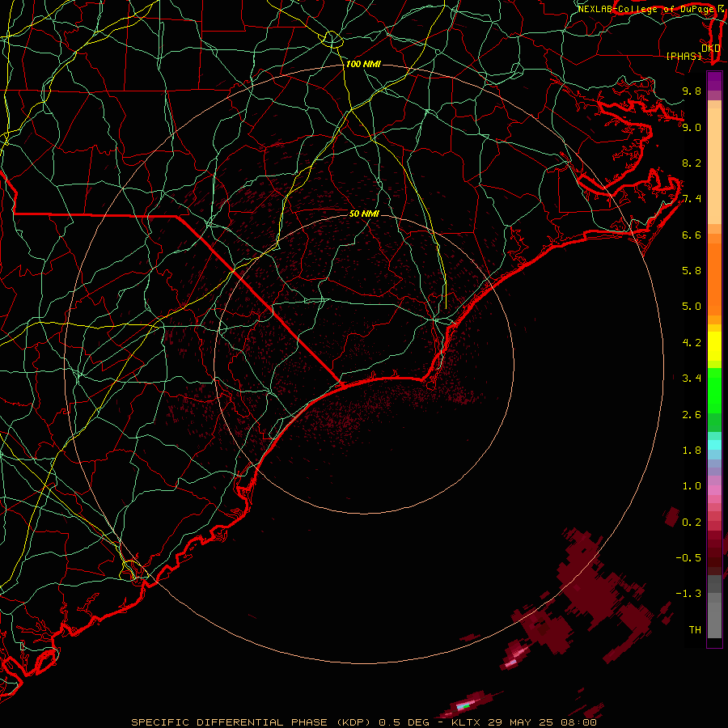Pick the purple color at top of scale
Viewport: 728px width, 728px height.
[714, 81]
